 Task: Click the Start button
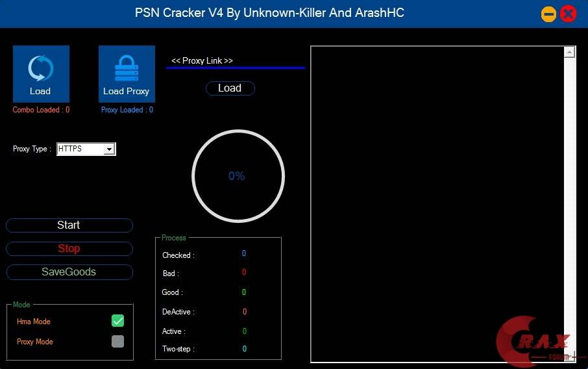[69, 225]
